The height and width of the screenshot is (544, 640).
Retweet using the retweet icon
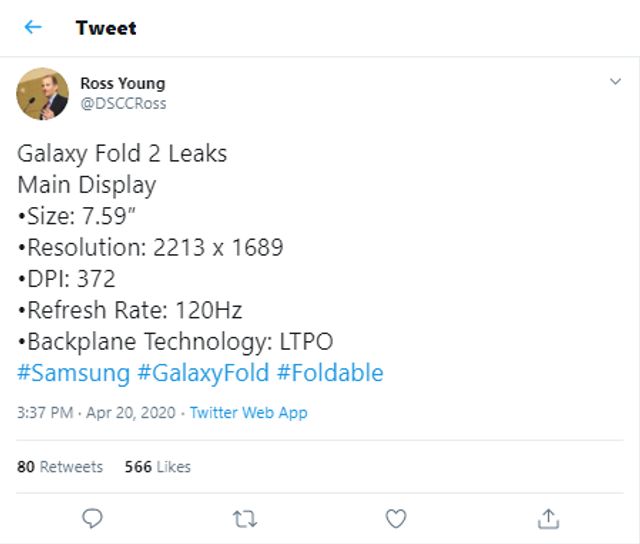[245, 517]
